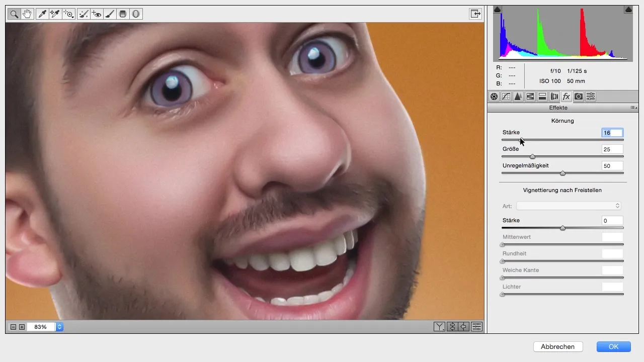Zoom out with the minus button
Image resolution: width=644 pixels, height=362 pixels.
click(14, 327)
